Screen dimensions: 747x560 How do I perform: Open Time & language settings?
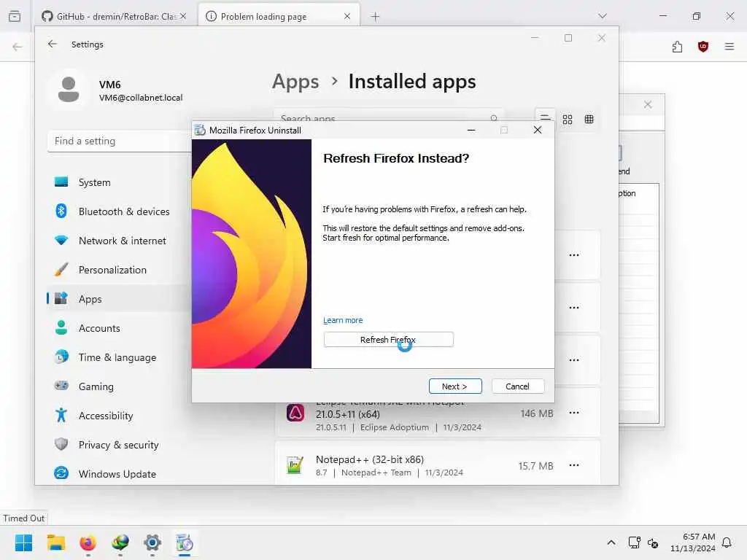[119, 357]
